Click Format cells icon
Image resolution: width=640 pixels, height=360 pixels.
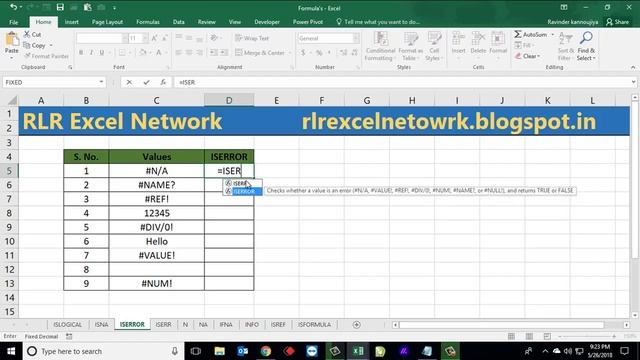click(x=498, y=39)
